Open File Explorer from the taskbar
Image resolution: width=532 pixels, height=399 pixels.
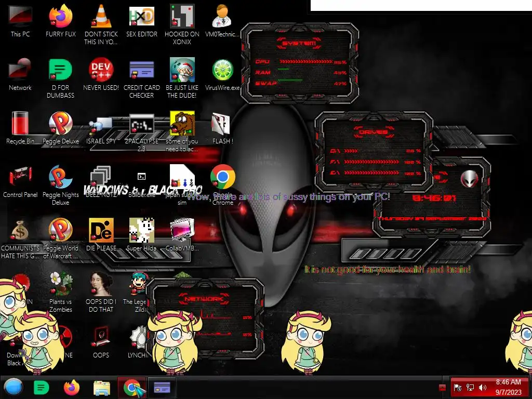pos(101,388)
